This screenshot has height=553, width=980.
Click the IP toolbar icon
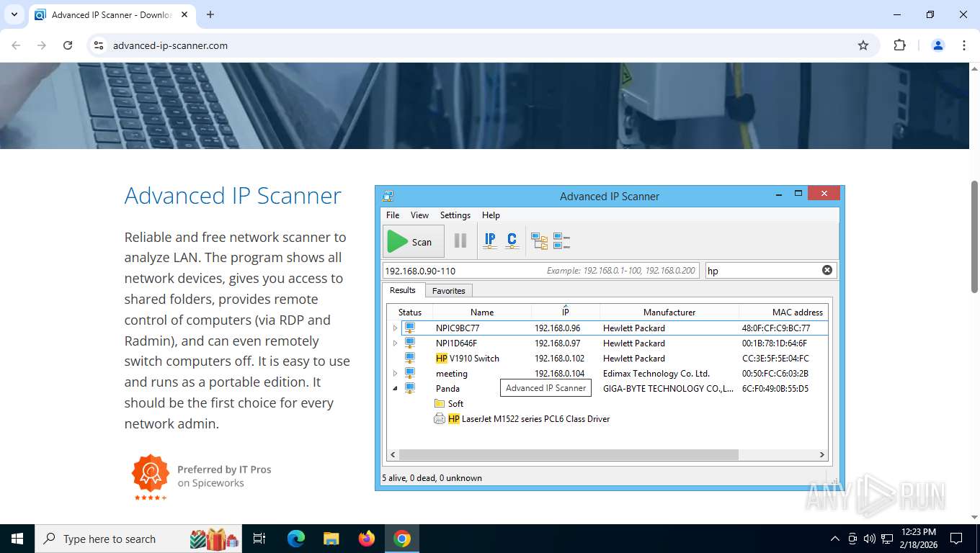(x=490, y=241)
